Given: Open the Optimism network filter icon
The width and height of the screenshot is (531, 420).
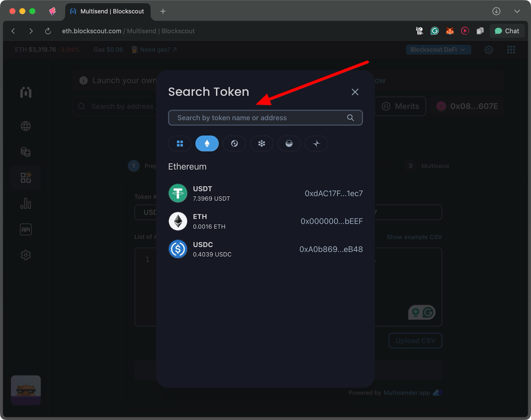Looking at the screenshot, I should (234, 144).
